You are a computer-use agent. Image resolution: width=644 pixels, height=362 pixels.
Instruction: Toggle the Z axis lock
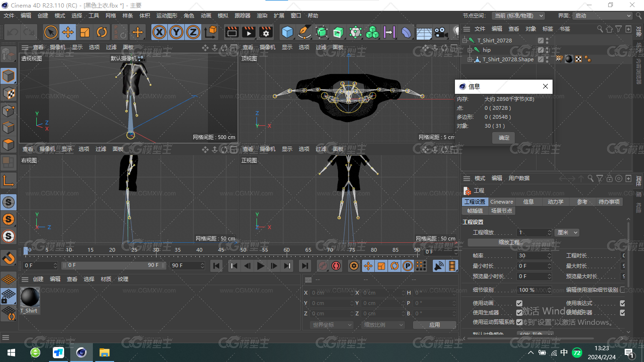click(193, 32)
